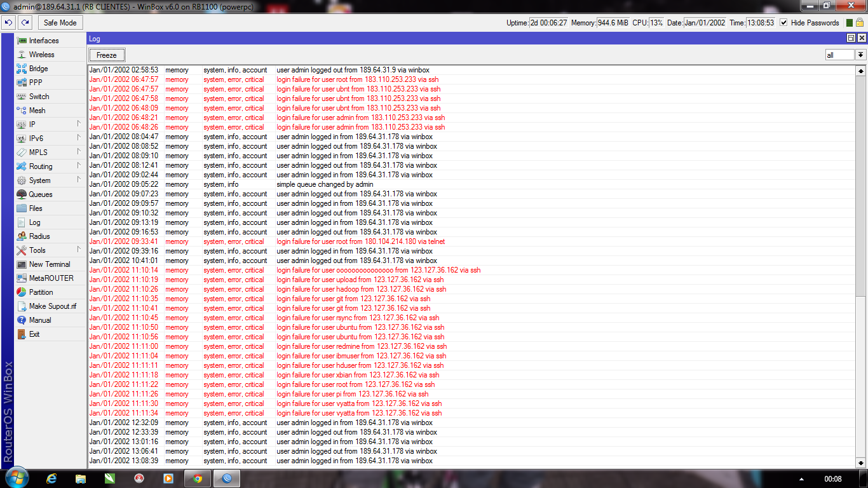Toggle Safe Mode
Screen dimensions: 868x488
[60, 23]
